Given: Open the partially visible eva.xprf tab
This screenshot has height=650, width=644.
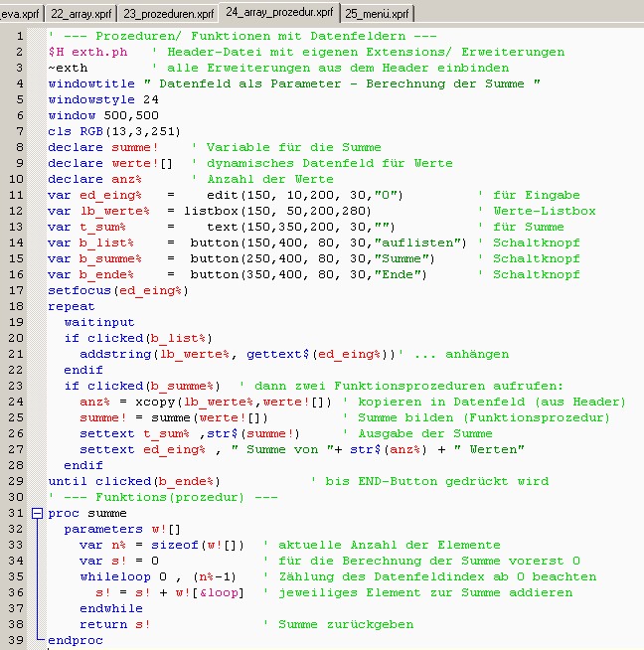Looking at the screenshot, I should 19,13.
